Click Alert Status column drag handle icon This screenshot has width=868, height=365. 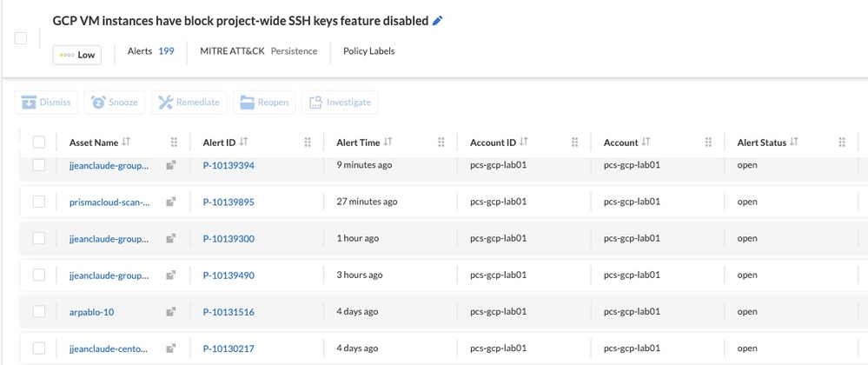click(842, 143)
